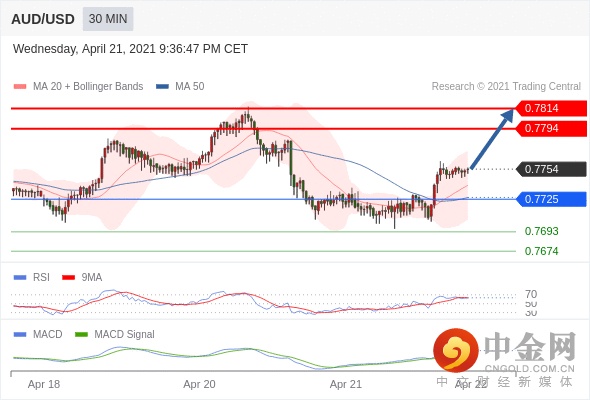Click the 0.7814 red resistance price tag
Screen dimensions: 590x400
click(x=551, y=108)
